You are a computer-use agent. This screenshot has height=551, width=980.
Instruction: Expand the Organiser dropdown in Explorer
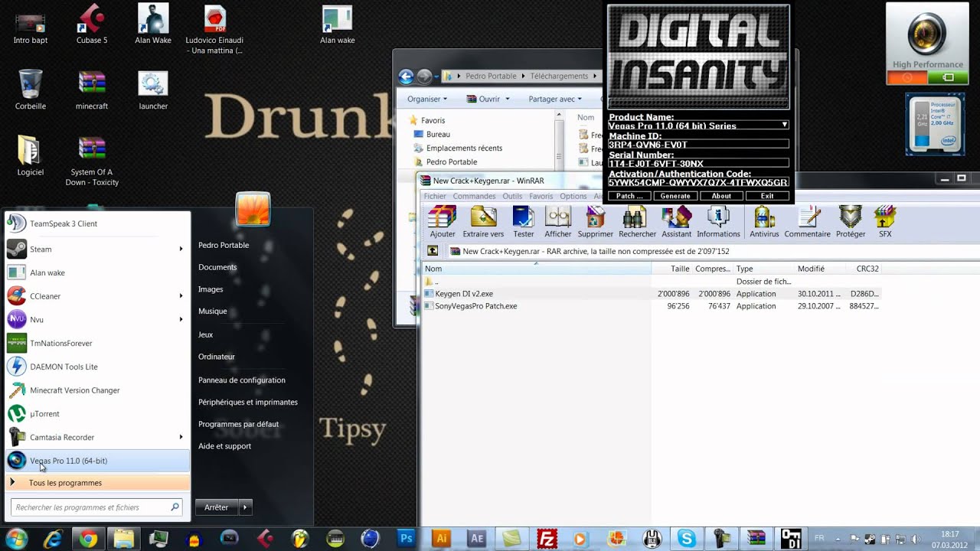[427, 99]
